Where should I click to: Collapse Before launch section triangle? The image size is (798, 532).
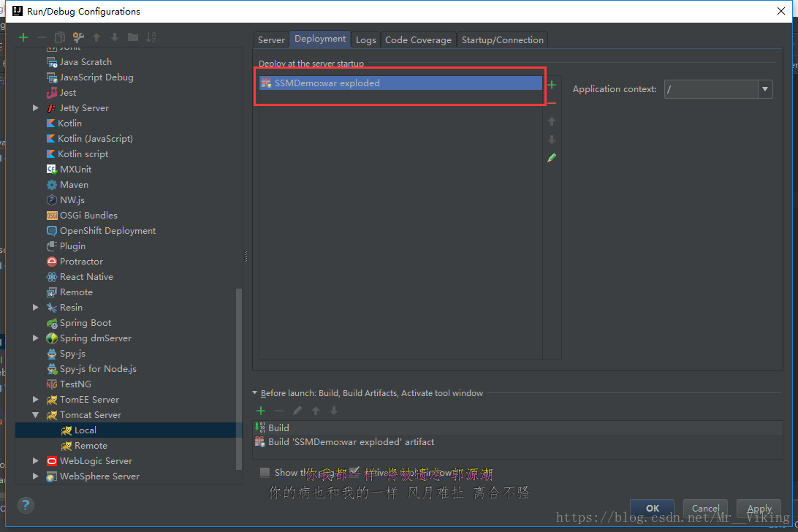point(254,393)
